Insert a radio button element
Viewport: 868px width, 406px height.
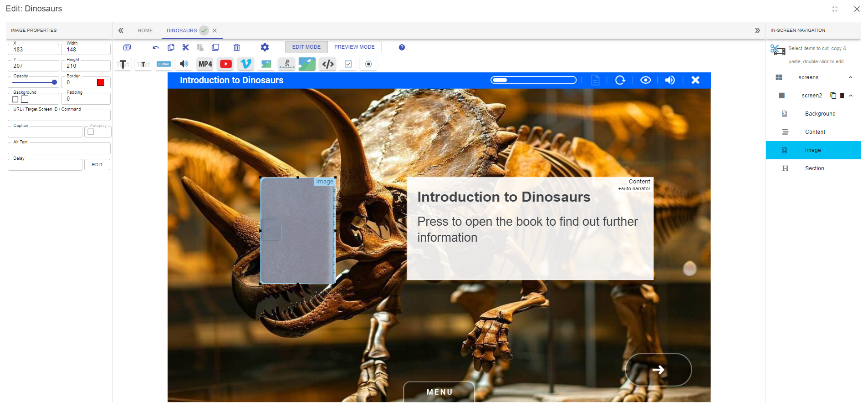368,64
